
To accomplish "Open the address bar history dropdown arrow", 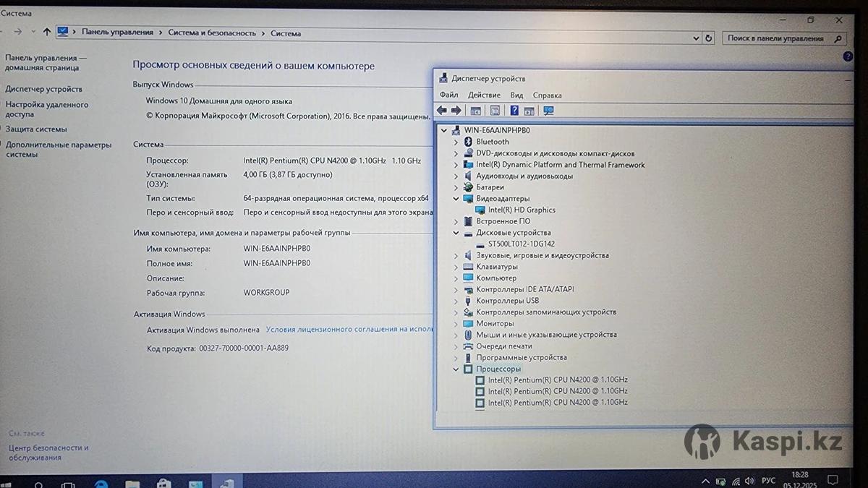I will 696,38.
